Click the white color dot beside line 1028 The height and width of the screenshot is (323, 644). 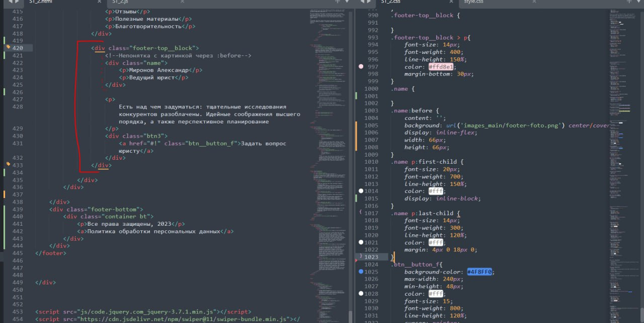pos(361,293)
